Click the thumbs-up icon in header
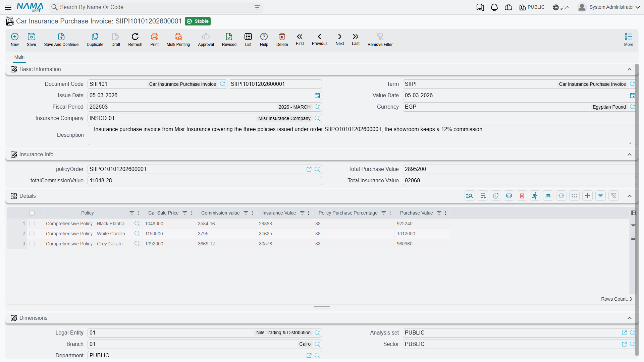This screenshot has height=362, width=644. [x=508, y=7]
